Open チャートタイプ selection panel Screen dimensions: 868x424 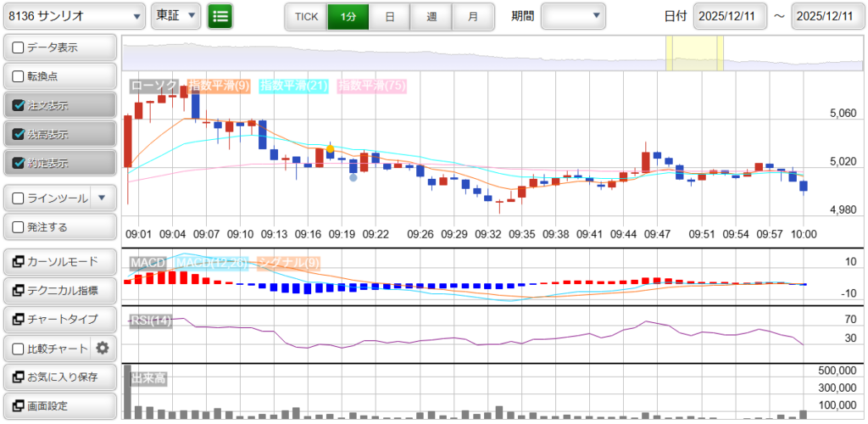click(x=59, y=319)
